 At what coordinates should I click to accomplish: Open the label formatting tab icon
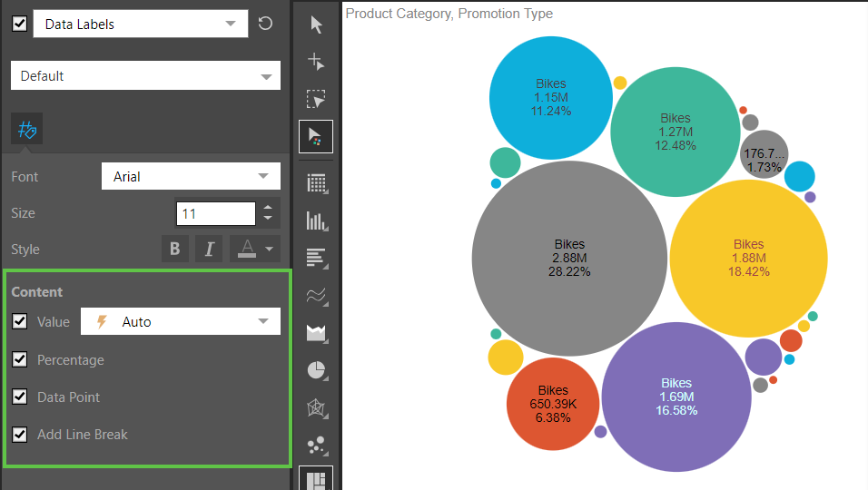point(26,131)
